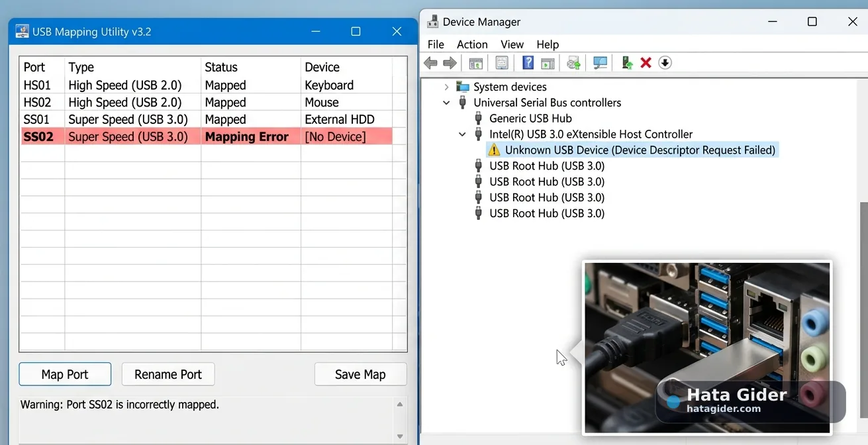Screen dimensions: 868x445
Task: Click the Forward arrow in Device Manager toolbar
Action: [x=450, y=63]
